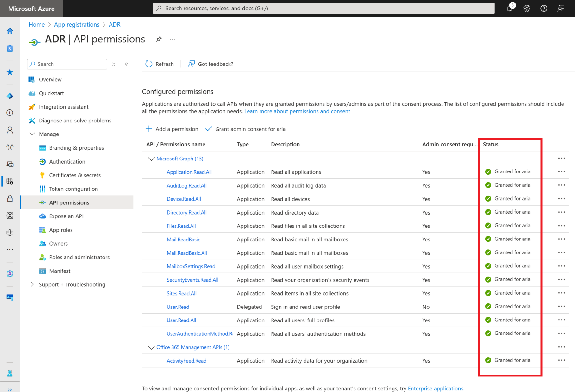578x392 pixels.
Task: Clear the menu search box X
Action: (114, 64)
